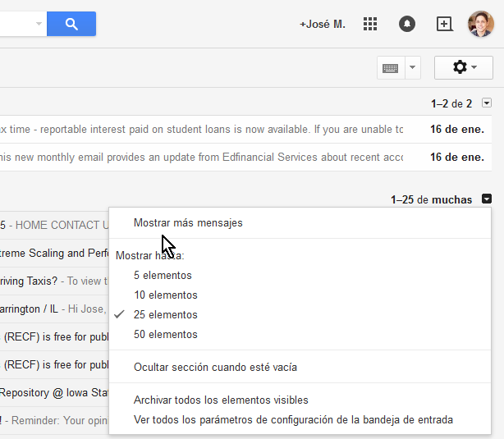Open the profile avatar picture
The height and width of the screenshot is (439, 504).
tap(481, 24)
